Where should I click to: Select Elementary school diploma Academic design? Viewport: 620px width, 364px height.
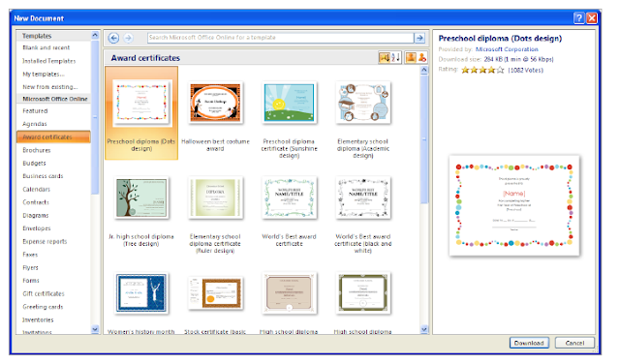[363, 103]
